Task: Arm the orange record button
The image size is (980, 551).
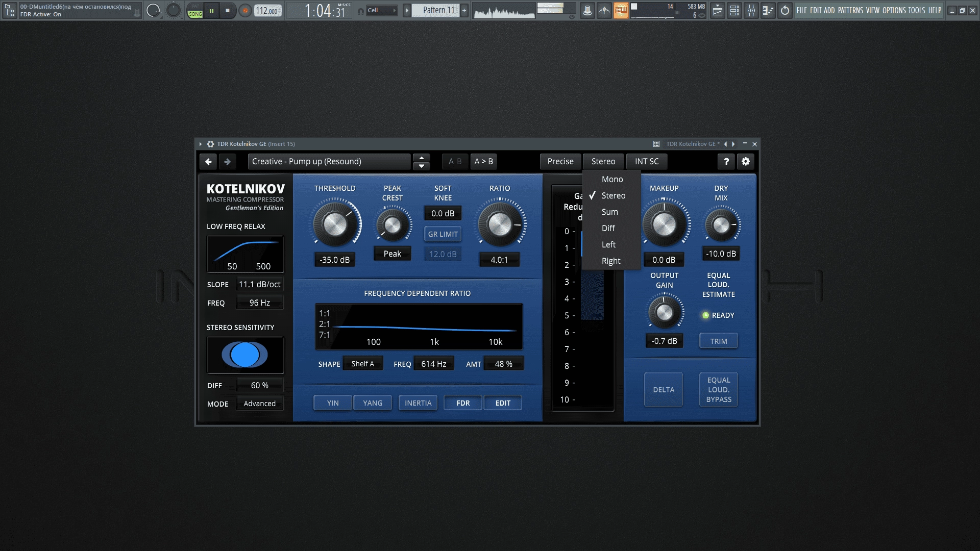Action: (246, 11)
